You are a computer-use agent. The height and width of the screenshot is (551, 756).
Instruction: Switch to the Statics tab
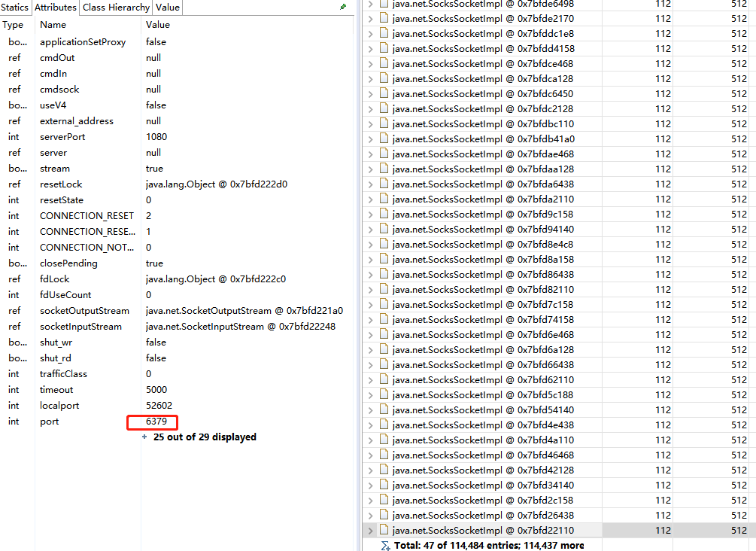[x=15, y=8]
